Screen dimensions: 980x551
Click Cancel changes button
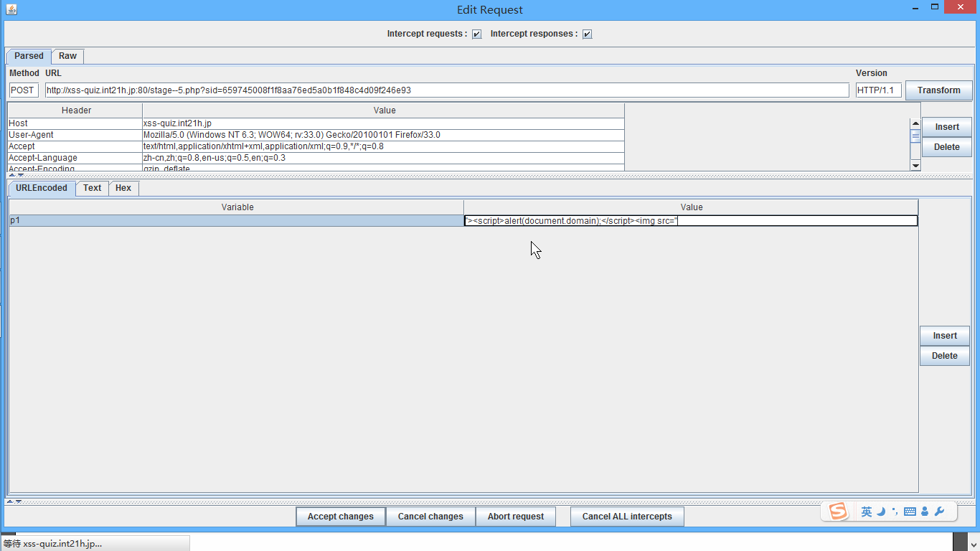click(x=430, y=517)
